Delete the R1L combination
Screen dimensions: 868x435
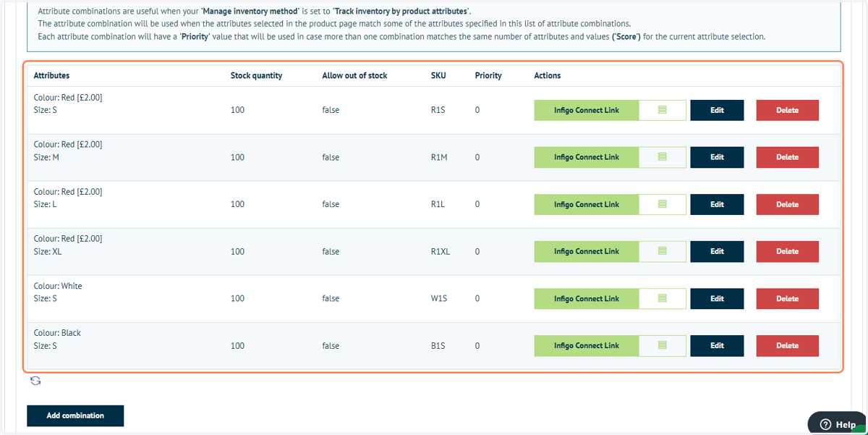pos(787,204)
